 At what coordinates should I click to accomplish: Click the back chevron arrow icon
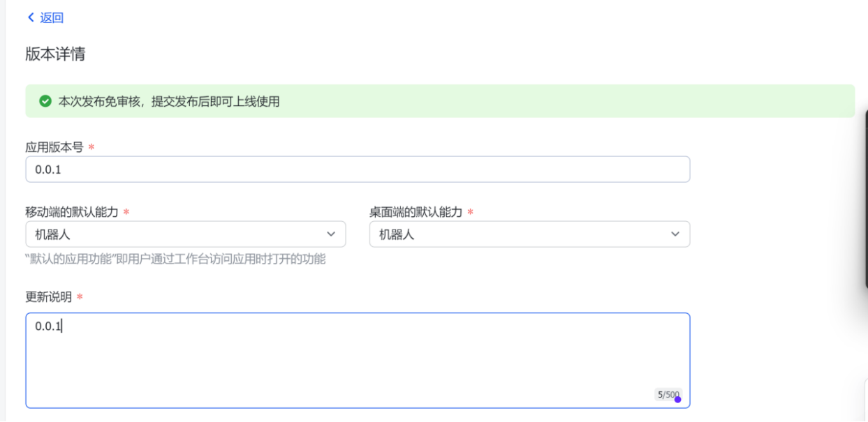pyautogui.click(x=31, y=17)
